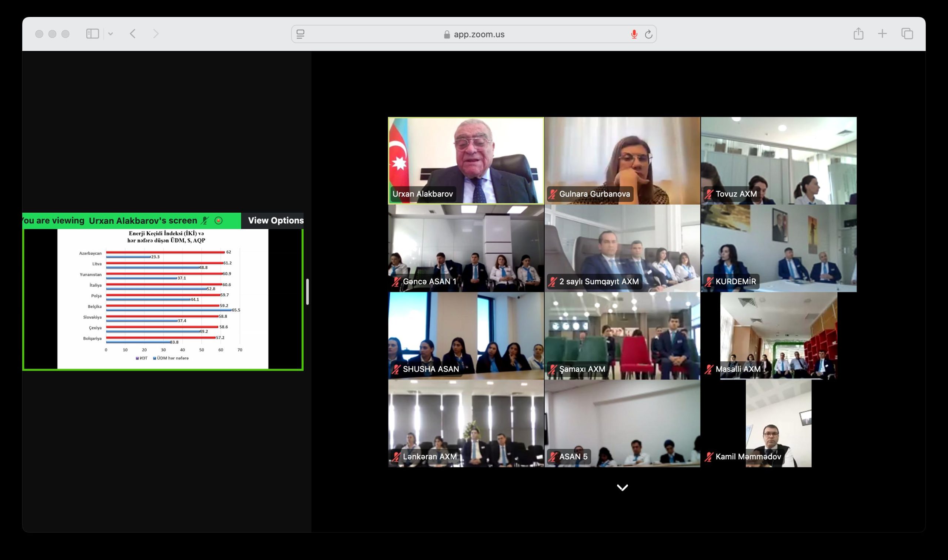Click the app.zoom.us address field
Screen dimensions: 948x560
[x=478, y=34]
